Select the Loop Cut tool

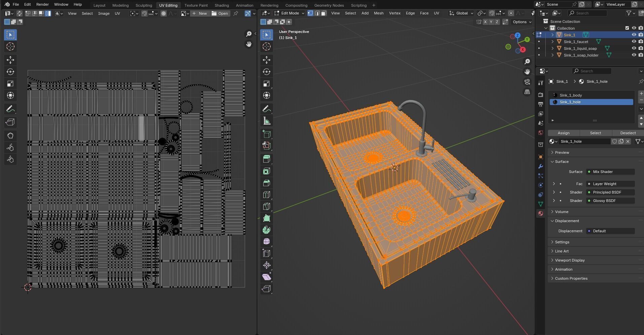click(267, 195)
